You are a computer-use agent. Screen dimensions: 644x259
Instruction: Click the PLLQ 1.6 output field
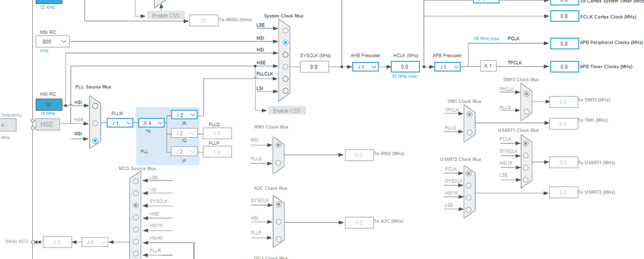(x=217, y=133)
